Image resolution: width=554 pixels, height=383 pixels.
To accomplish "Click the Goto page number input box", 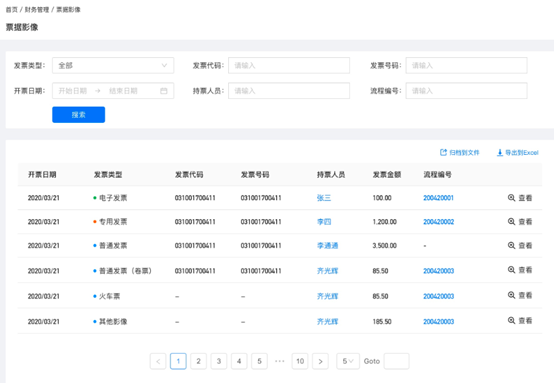I will pos(396,361).
